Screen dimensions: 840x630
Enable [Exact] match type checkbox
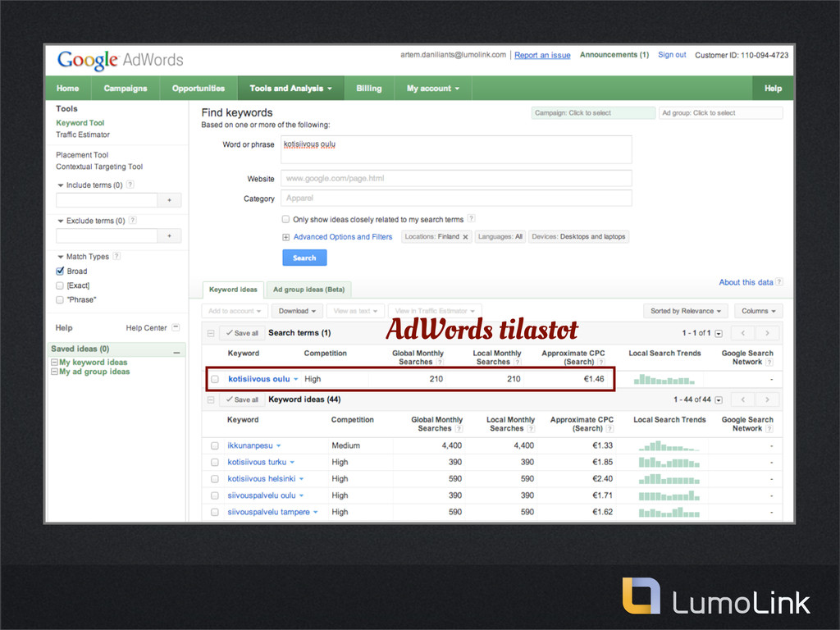click(60, 285)
